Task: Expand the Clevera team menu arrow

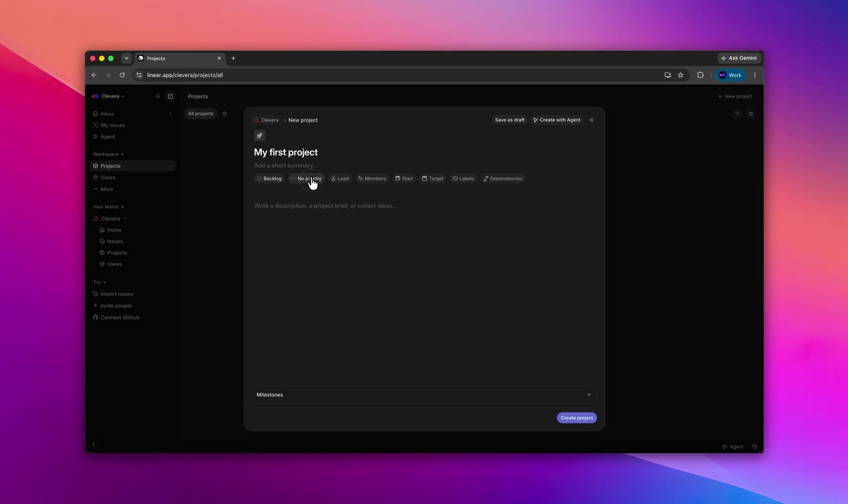Action: click(x=125, y=219)
